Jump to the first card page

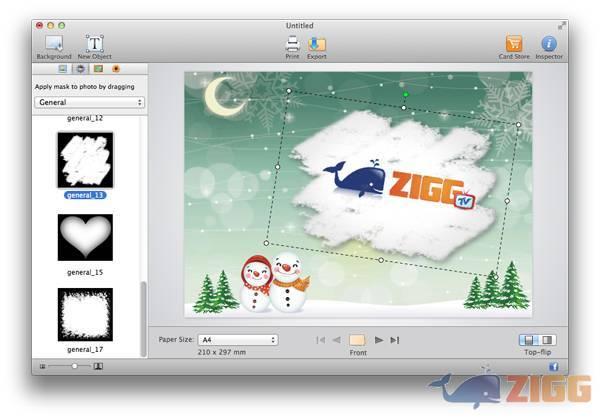[321, 340]
